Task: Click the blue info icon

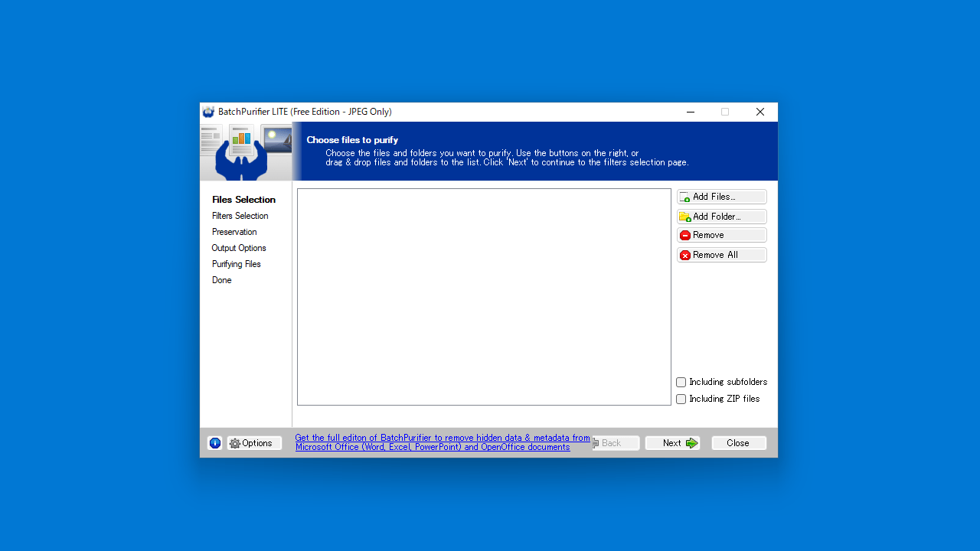Action: point(215,443)
